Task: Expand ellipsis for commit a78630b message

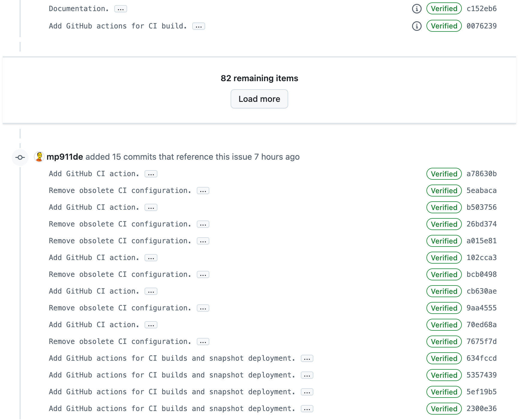Action: [151, 174]
